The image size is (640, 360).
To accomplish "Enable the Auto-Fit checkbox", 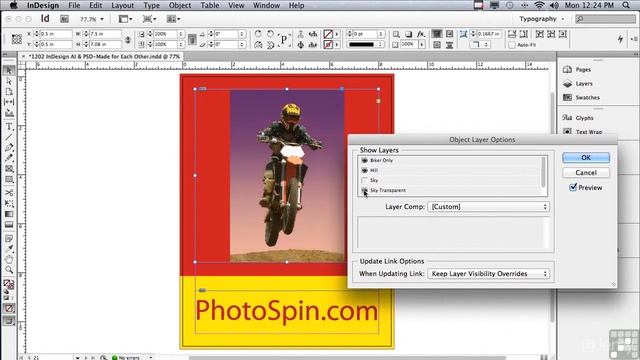I will (512, 45).
